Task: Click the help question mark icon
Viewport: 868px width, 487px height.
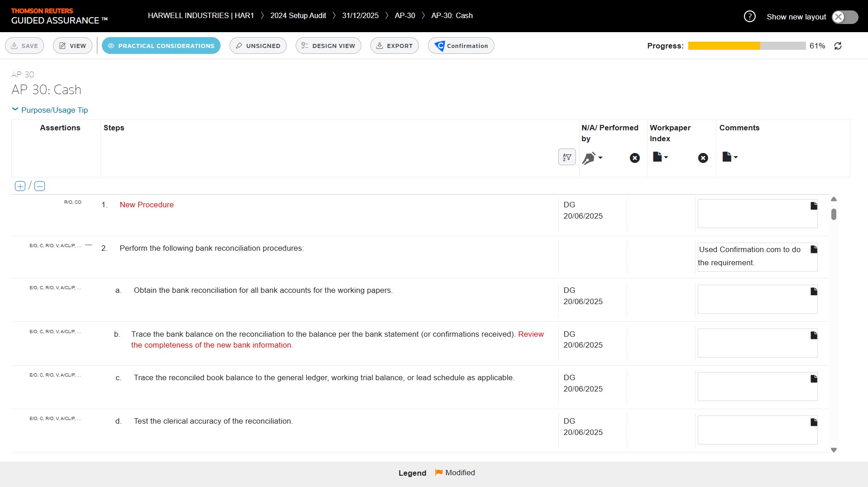Action: tap(749, 17)
